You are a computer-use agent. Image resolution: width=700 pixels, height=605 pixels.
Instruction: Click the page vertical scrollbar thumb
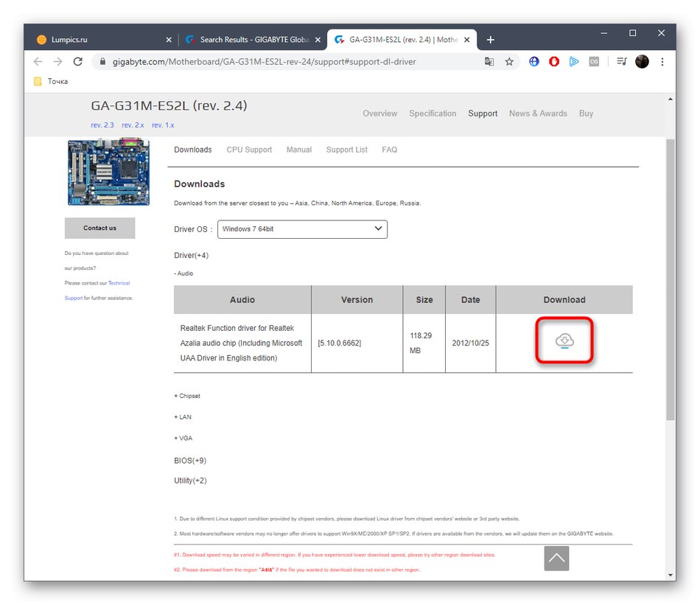[x=670, y=279]
